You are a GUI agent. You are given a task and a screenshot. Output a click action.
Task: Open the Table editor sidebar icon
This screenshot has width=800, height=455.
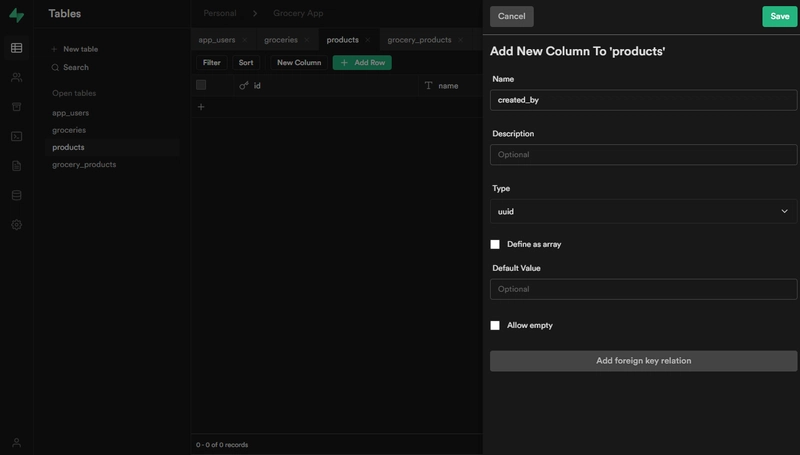[16, 48]
